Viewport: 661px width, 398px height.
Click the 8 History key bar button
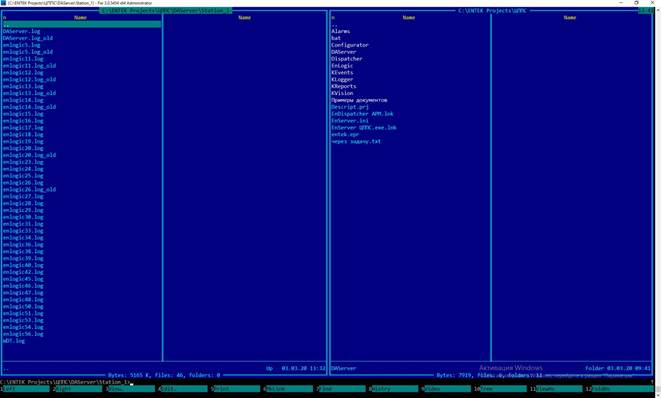[394, 389]
